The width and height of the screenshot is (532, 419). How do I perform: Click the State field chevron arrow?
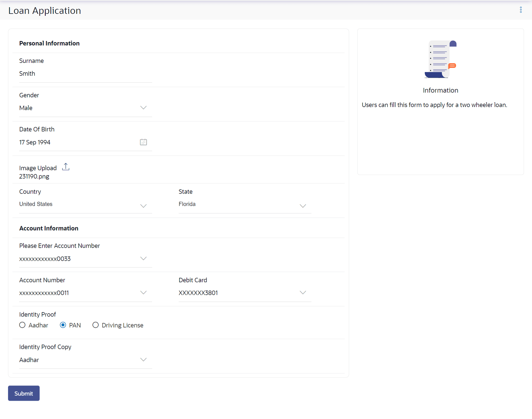click(x=303, y=206)
